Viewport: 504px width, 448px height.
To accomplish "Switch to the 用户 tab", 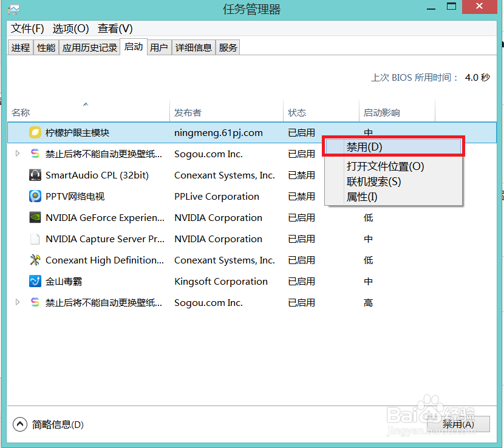I will pos(159,47).
